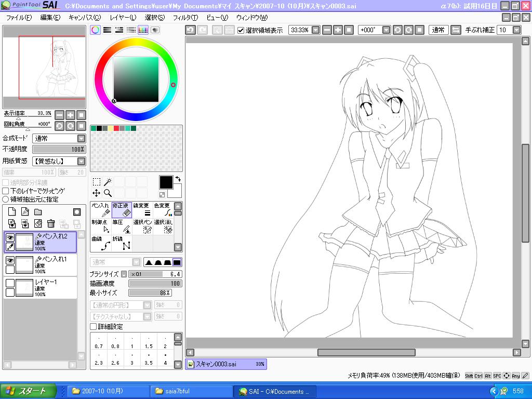Open the 33.33% zoom level dropdown
The image size is (532, 399).
click(315, 30)
